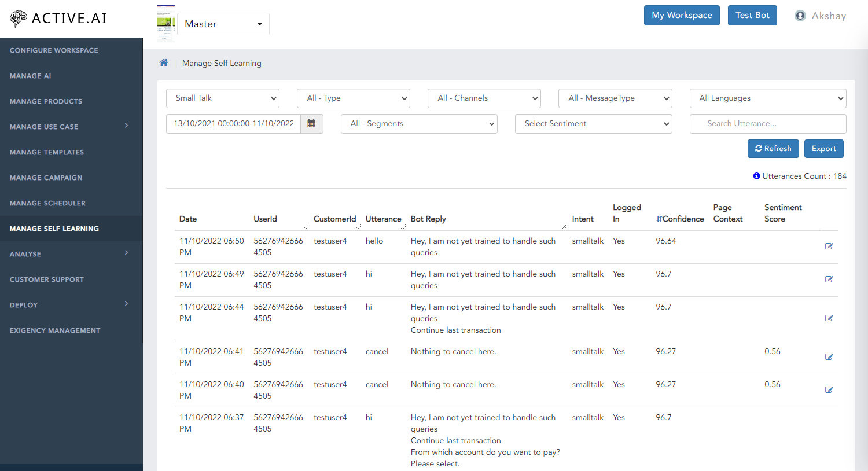This screenshot has width=868, height=471.
Task: Click the Akshay username
Action: coord(829,16)
